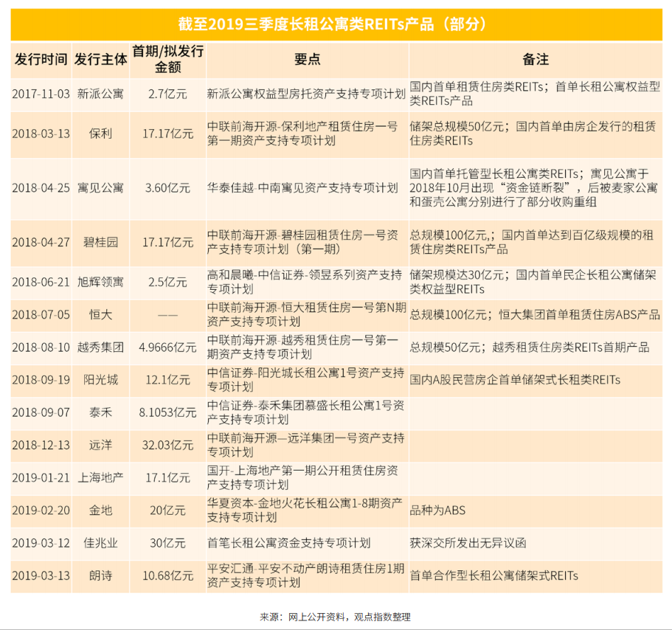Click '华泰佳越-中南寓见资产支持专项计划' cell
Viewport: 672px width, 630px height.
pyautogui.click(x=302, y=187)
